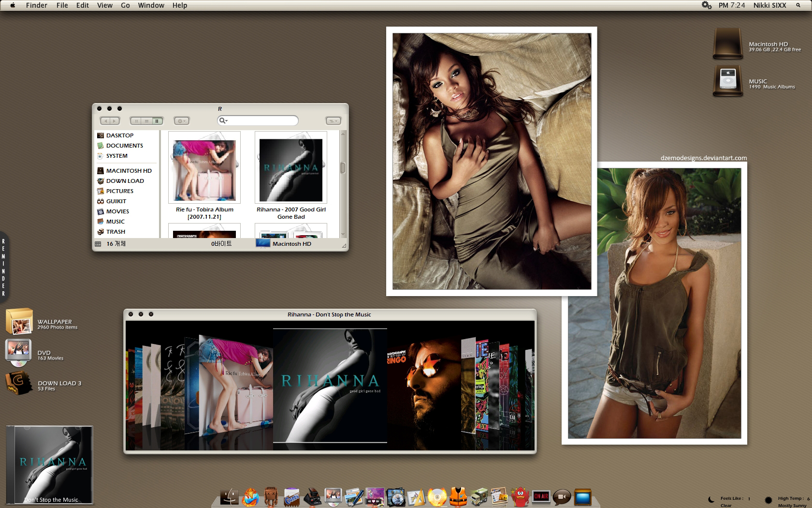The width and height of the screenshot is (812, 508).
Task: Click the system gears icon in menu bar
Action: coord(707,5)
